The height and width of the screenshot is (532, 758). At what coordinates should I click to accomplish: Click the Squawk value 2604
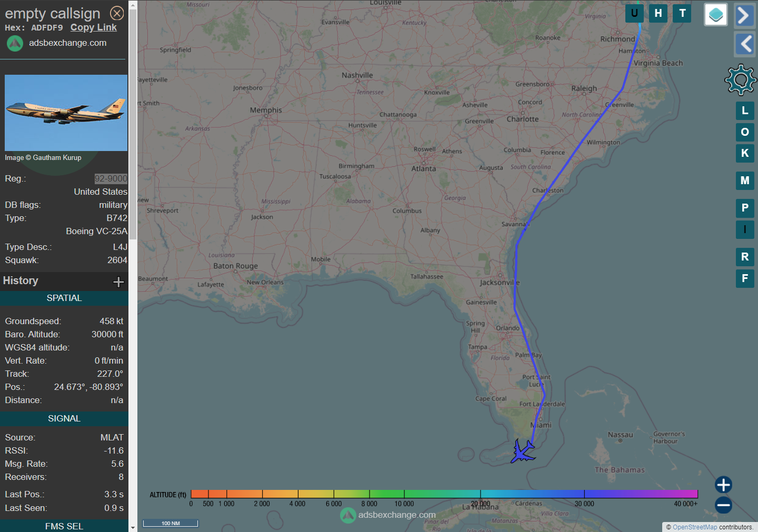117,260
